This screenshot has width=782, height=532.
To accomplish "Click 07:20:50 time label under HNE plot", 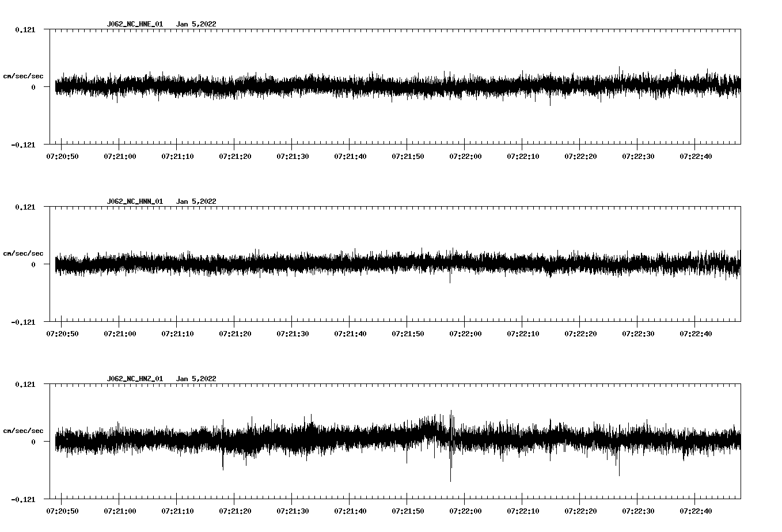I will click(x=62, y=156).
